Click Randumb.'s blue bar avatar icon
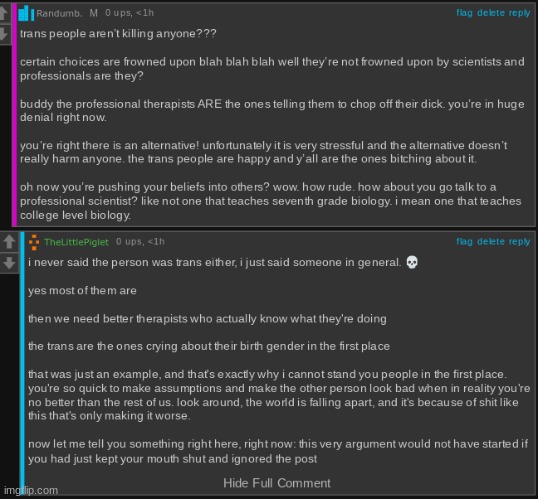Image resolution: width=538 pixels, height=499 pixels. point(26,13)
